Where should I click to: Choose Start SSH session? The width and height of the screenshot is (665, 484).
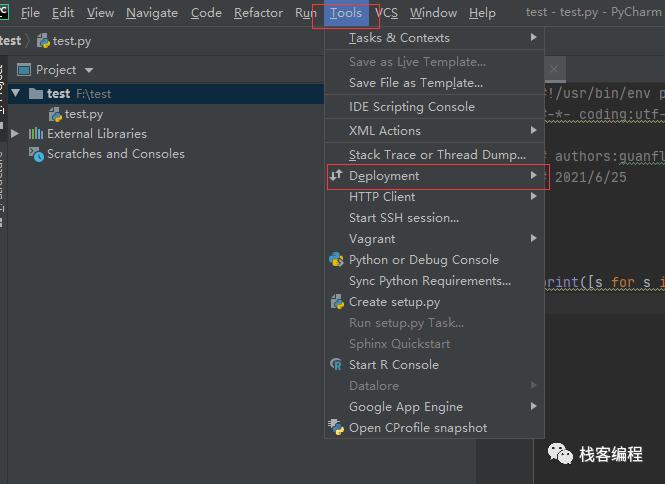(x=434, y=218)
